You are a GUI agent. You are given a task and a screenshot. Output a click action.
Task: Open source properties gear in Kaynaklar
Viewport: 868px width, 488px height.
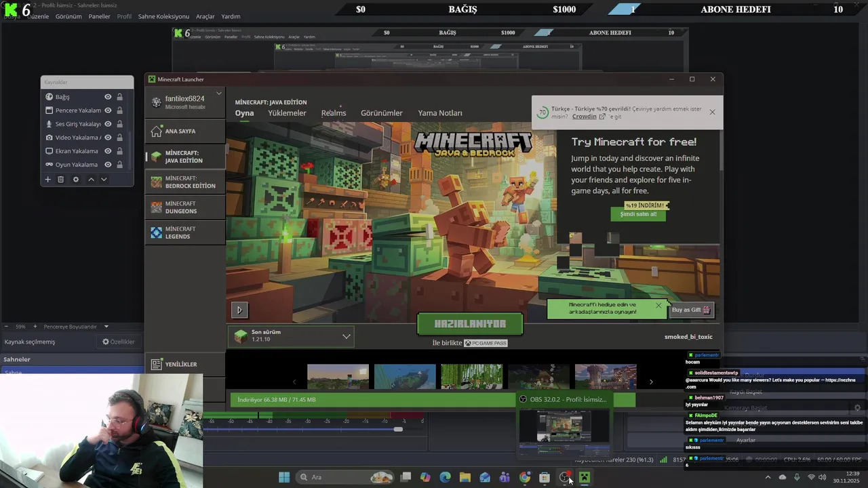point(76,180)
